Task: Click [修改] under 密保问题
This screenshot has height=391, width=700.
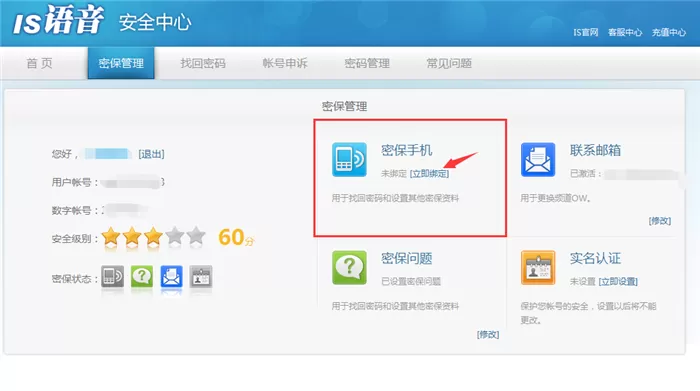Action: pyautogui.click(x=488, y=334)
